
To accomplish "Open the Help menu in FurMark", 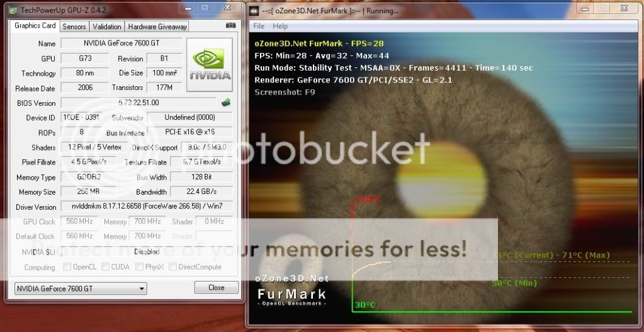I will 281,26.
